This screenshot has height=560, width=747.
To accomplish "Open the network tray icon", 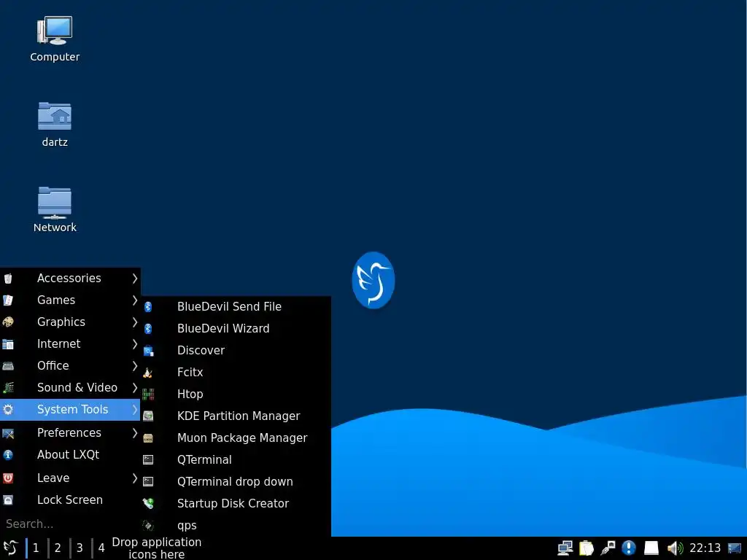I will [x=565, y=548].
